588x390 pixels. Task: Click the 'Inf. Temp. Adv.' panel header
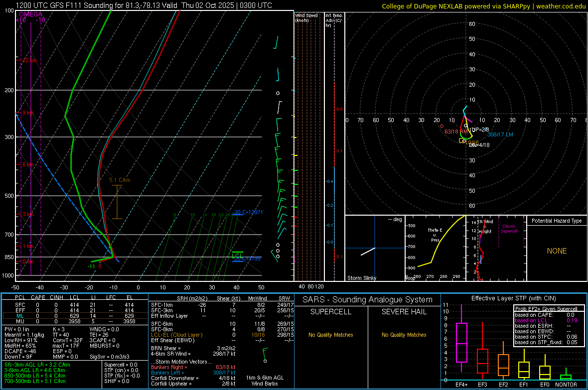[334, 20]
